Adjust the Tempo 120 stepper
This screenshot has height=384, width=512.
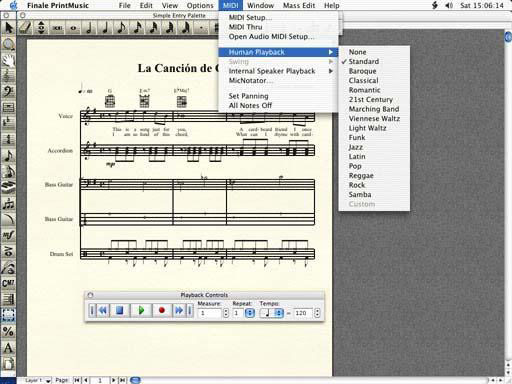(317, 313)
